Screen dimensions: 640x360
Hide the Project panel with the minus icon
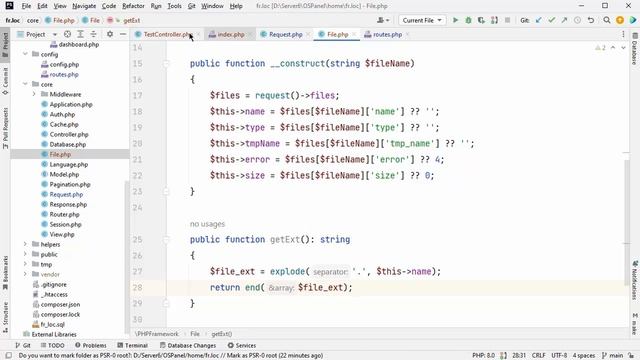[x=123, y=34]
